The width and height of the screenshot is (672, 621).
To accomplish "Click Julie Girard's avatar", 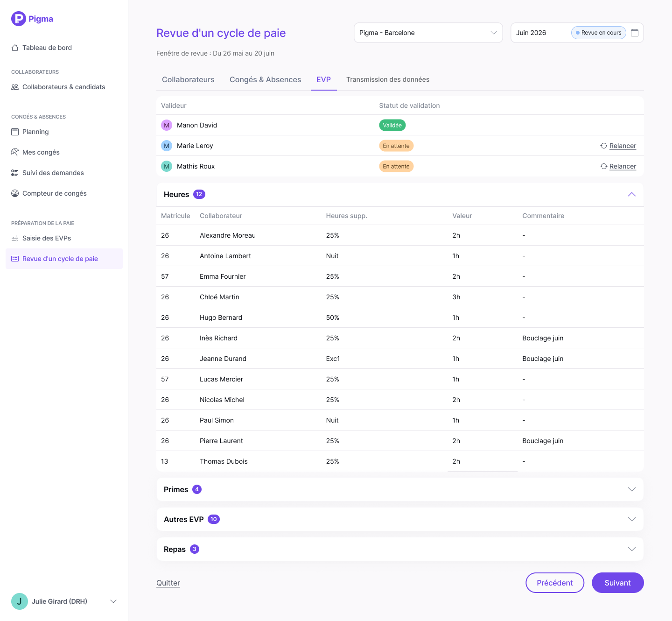I will click(20, 601).
